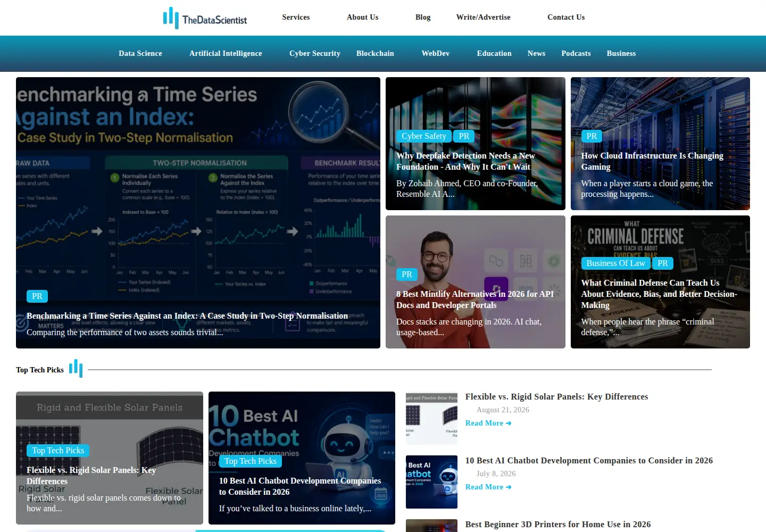The width and height of the screenshot is (766, 532).
Task: Open Business category
Action: [621, 54]
